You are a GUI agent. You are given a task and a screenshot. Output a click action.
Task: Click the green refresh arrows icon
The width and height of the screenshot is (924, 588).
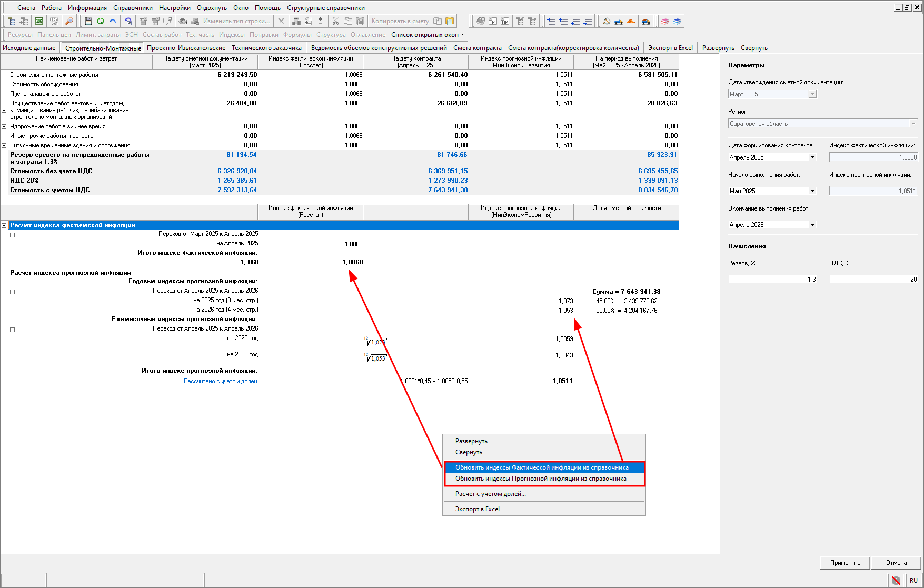pyautogui.click(x=100, y=21)
